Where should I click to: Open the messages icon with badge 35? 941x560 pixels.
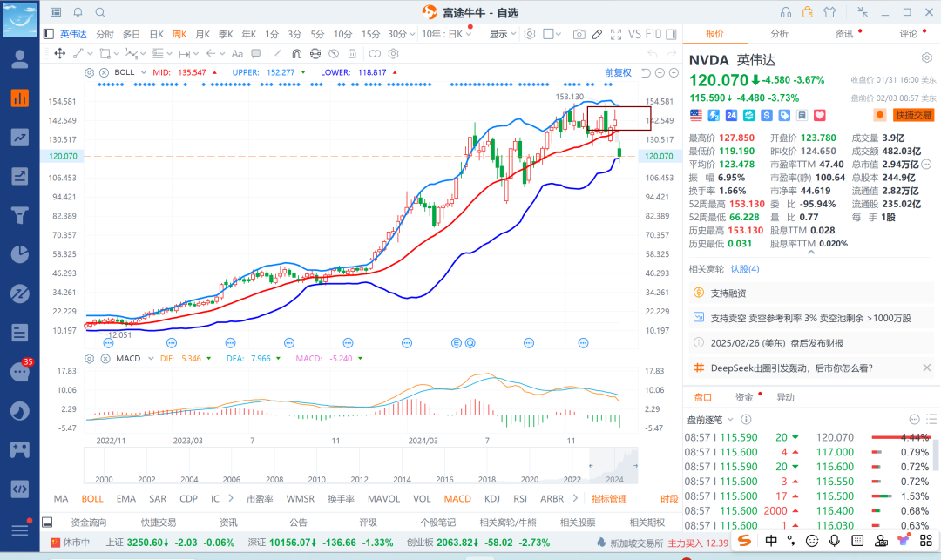point(20,371)
